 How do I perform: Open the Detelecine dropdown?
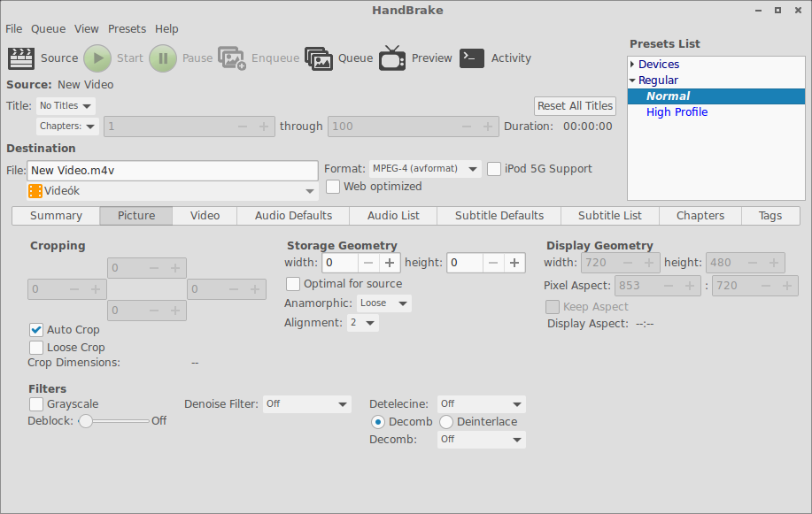tap(481, 404)
